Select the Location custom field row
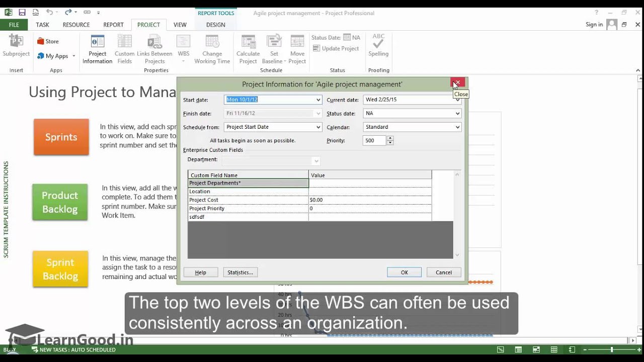This screenshot has height=362, width=644. (309, 192)
